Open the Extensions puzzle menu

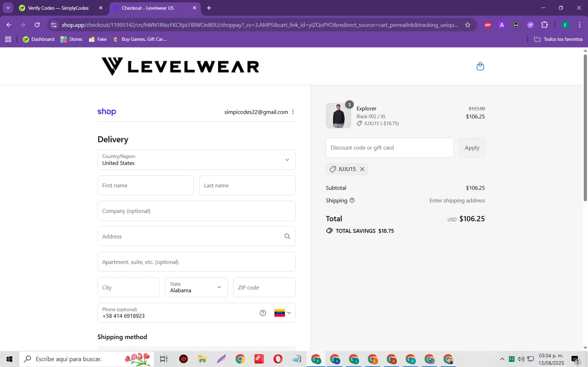(x=544, y=25)
